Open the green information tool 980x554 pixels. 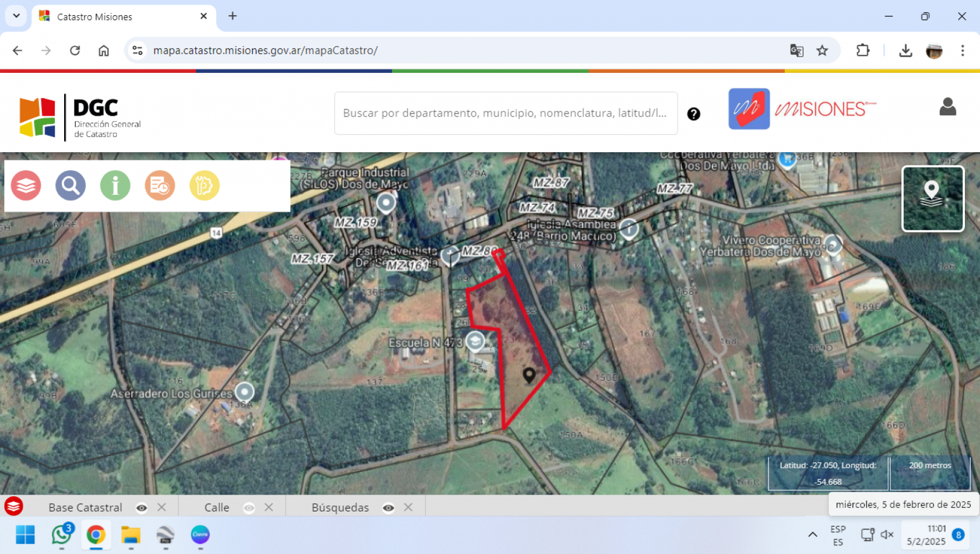pos(115,185)
